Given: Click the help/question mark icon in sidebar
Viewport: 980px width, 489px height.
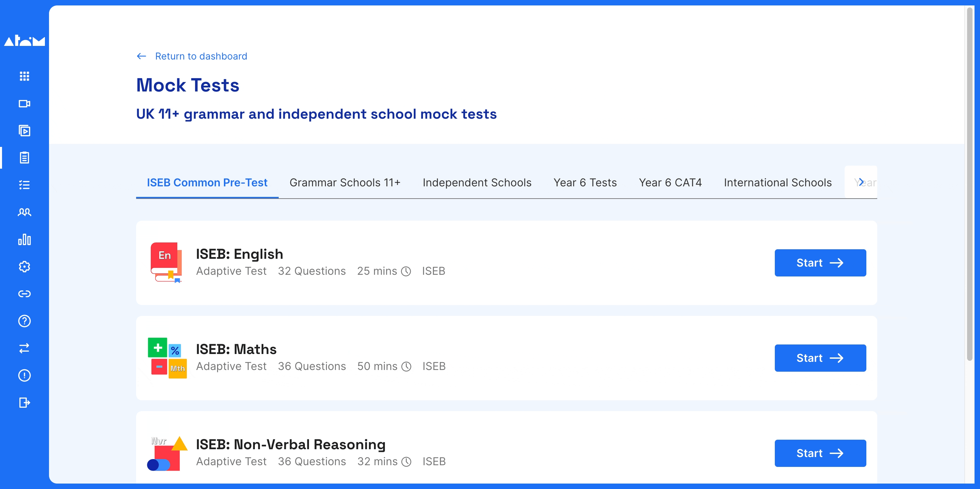Looking at the screenshot, I should [x=24, y=322].
